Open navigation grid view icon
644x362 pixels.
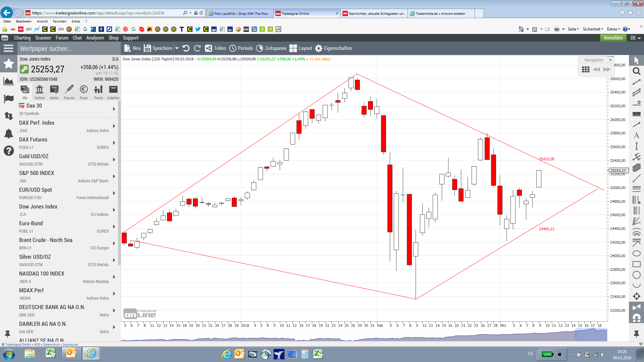pos(586,69)
